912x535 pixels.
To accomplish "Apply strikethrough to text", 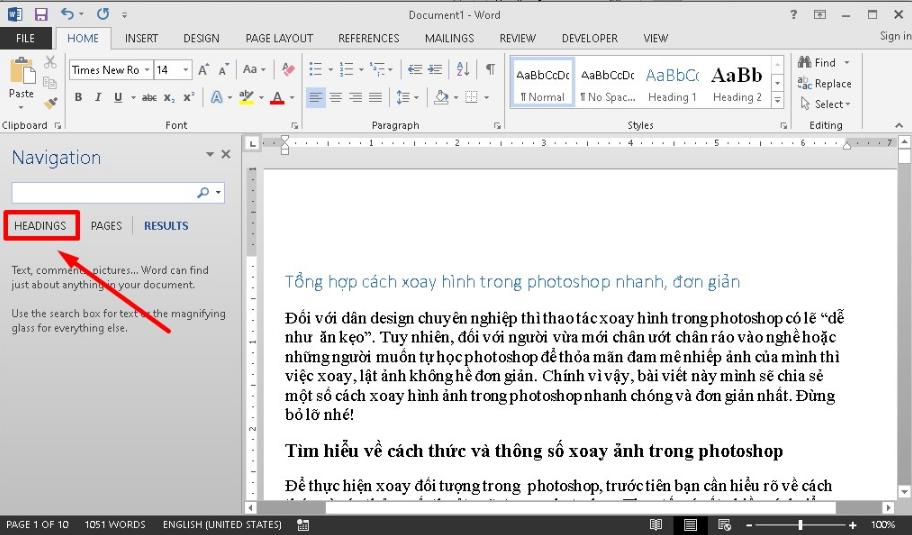I will coord(149,97).
